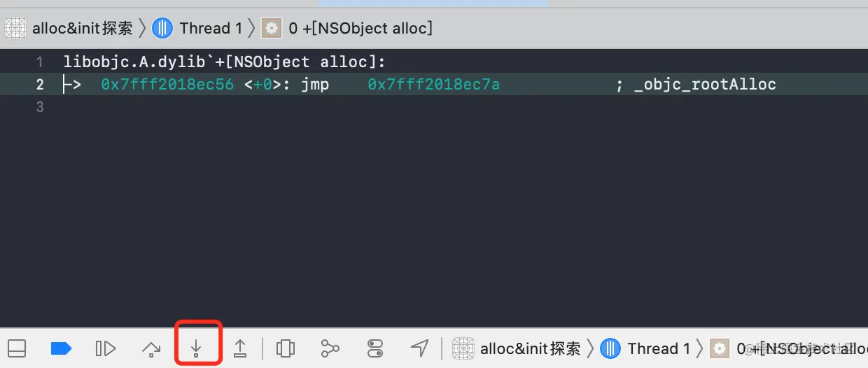Open the Debug Memory Graph tool
Viewport: 868px width, 368px height.
click(330, 348)
